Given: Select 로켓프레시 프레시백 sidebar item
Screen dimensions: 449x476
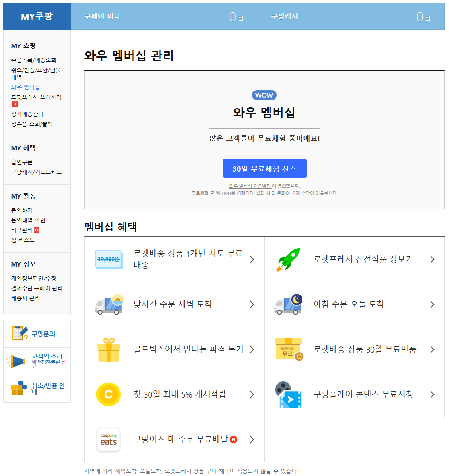Looking at the screenshot, I should pyautogui.click(x=36, y=97).
